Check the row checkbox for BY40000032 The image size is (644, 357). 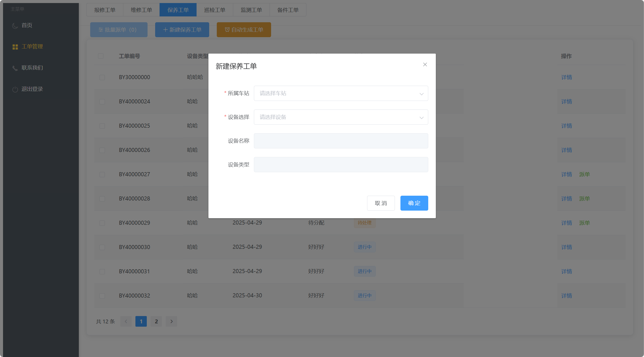tap(102, 296)
